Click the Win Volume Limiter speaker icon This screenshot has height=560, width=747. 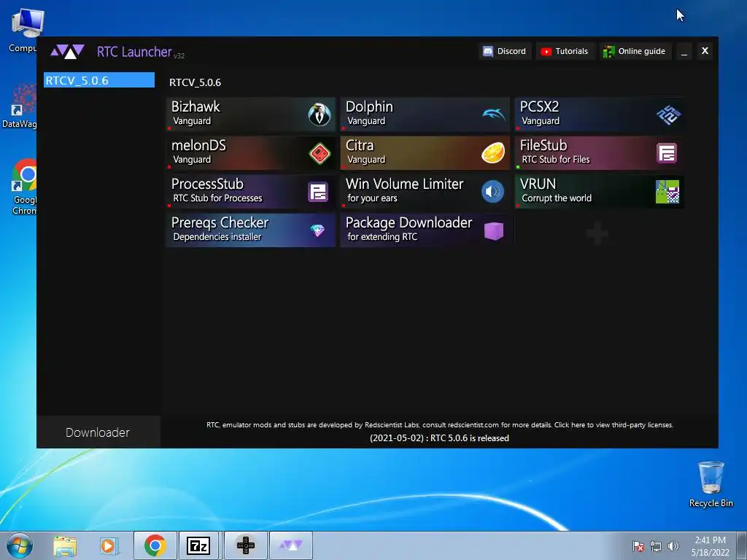pos(492,192)
